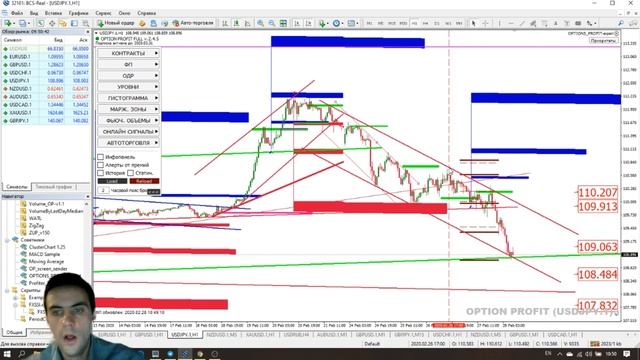Expand the МАРЖ. ЗОНЫ panel menu
The width and height of the screenshot is (640, 360).
129,109
